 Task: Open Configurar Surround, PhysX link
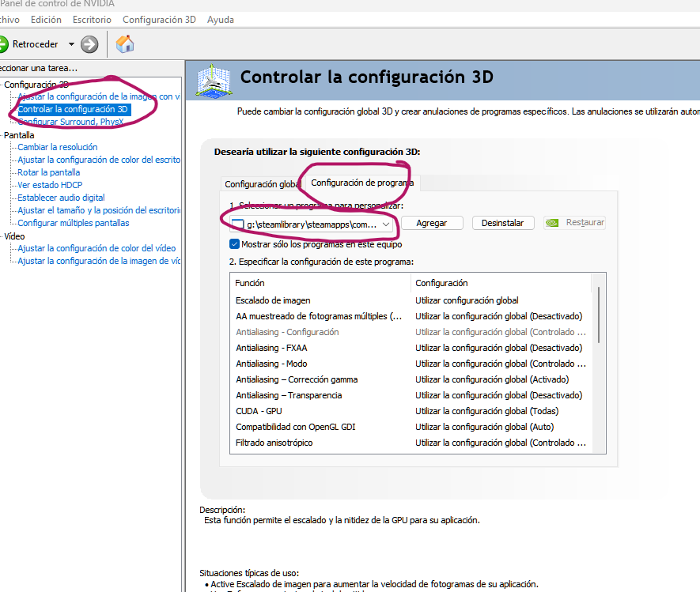(x=70, y=122)
